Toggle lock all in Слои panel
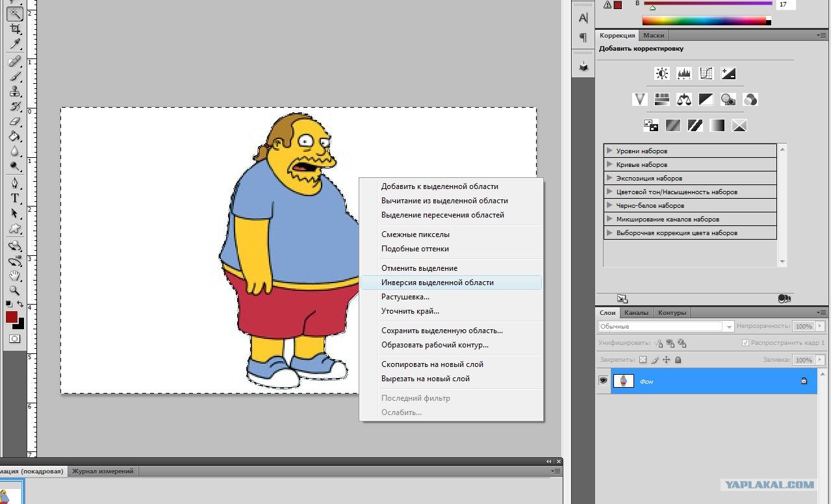This screenshot has height=504, width=831. click(678, 360)
